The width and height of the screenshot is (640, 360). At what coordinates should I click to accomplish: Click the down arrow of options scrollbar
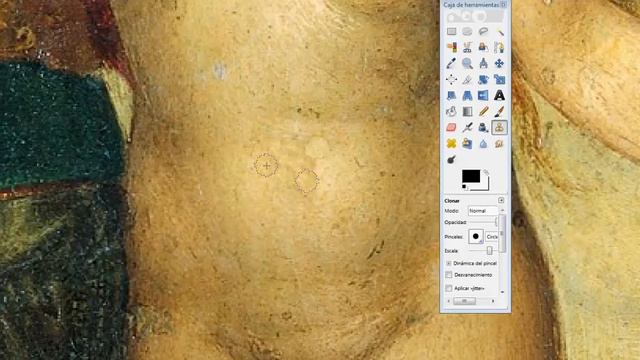pos(502,292)
